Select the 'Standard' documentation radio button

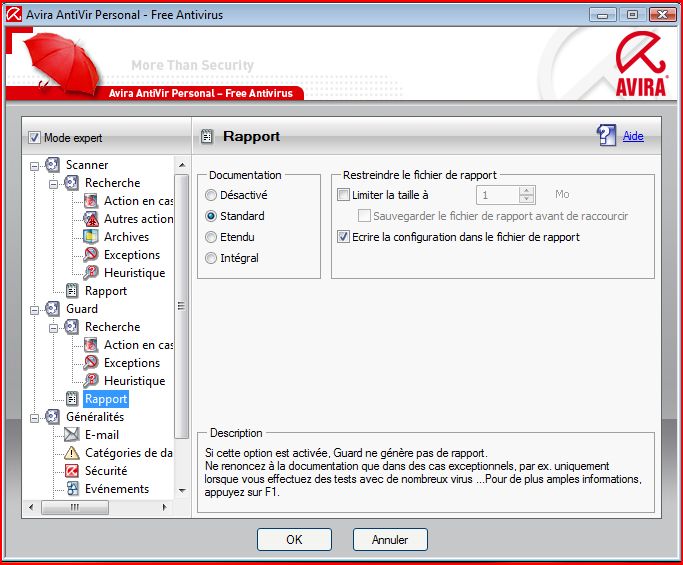pos(211,216)
